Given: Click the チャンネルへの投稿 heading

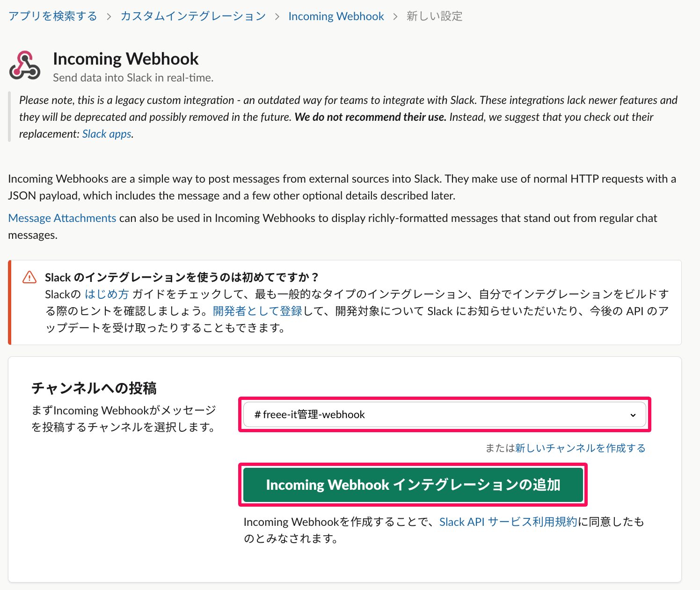Looking at the screenshot, I should [94, 388].
